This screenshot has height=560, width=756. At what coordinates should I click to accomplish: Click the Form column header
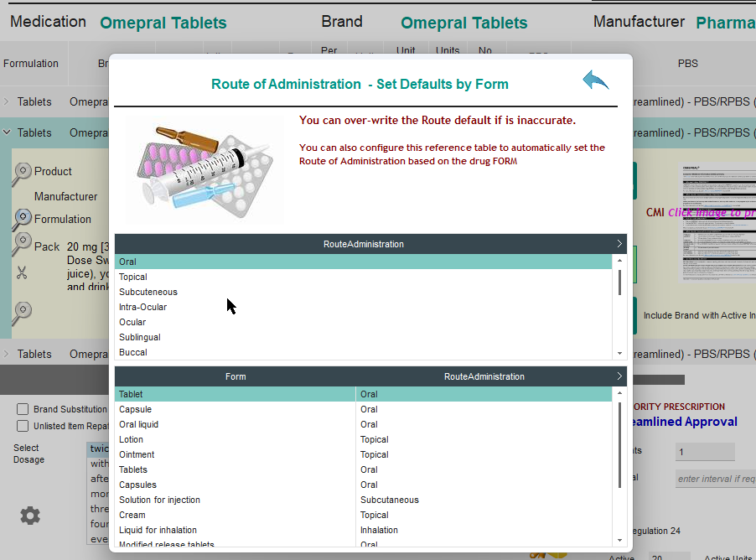click(236, 376)
